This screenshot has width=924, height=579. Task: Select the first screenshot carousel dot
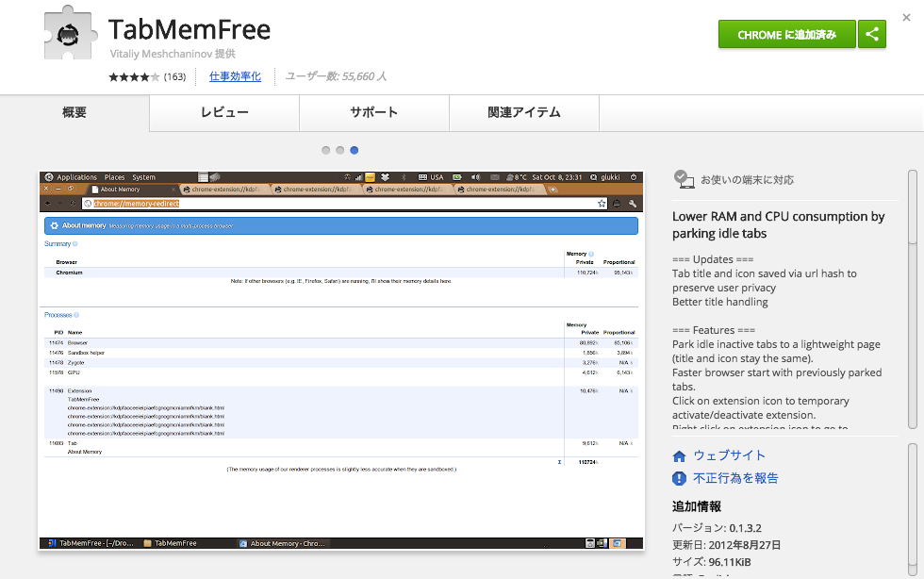pyautogui.click(x=326, y=150)
